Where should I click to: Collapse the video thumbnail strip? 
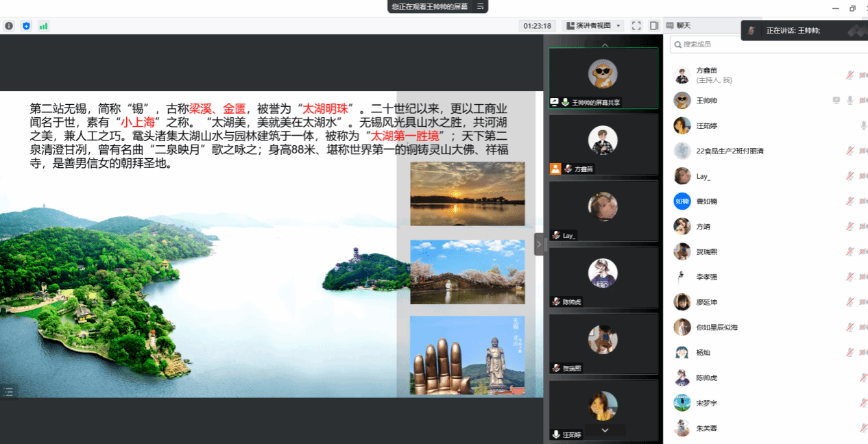[x=539, y=243]
